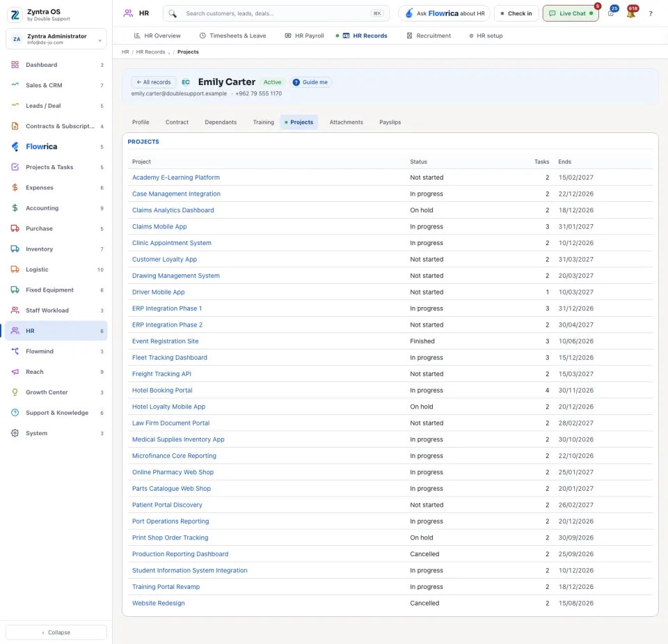The image size is (668, 644).
Task: Select the HR sidebar menu item
Action: (56, 331)
